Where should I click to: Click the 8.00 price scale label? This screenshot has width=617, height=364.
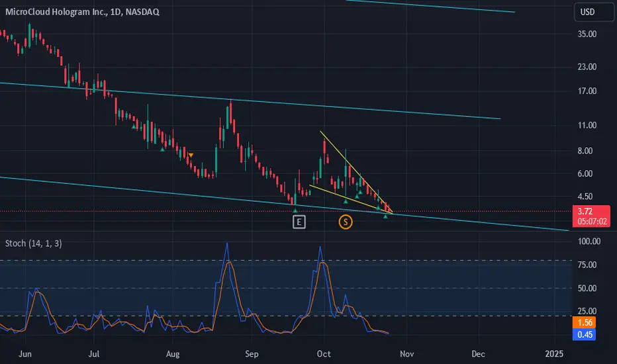point(585,151)
